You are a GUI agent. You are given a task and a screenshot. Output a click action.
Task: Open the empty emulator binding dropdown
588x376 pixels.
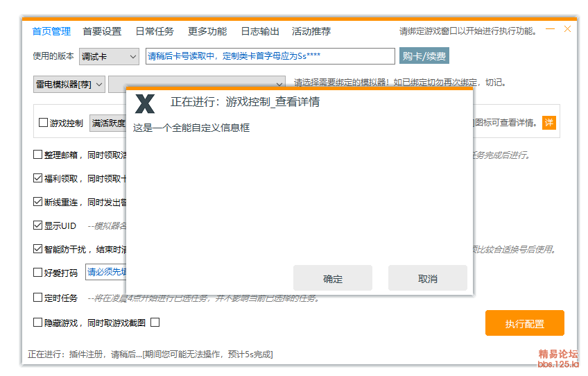(197, 84)
